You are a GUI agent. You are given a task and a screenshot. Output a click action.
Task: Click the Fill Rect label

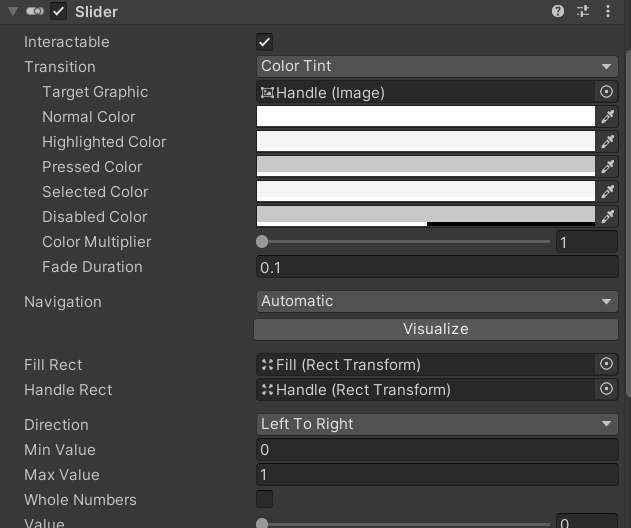click(53, 365)
